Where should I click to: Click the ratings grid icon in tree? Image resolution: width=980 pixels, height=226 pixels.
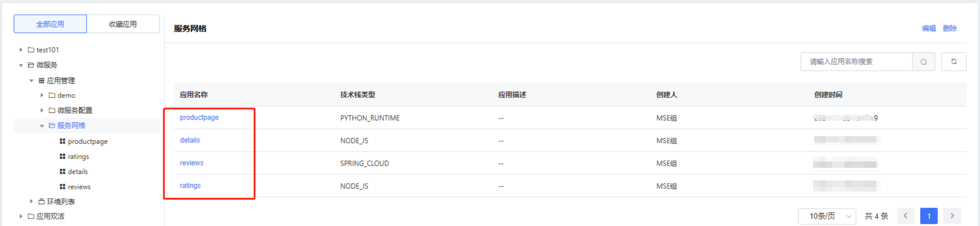[62, 157]
